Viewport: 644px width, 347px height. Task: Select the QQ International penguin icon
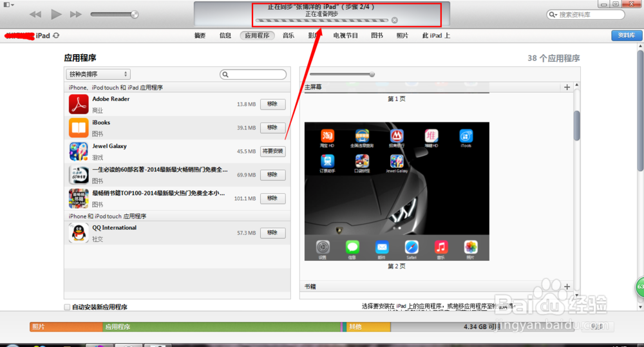(79, 233)
